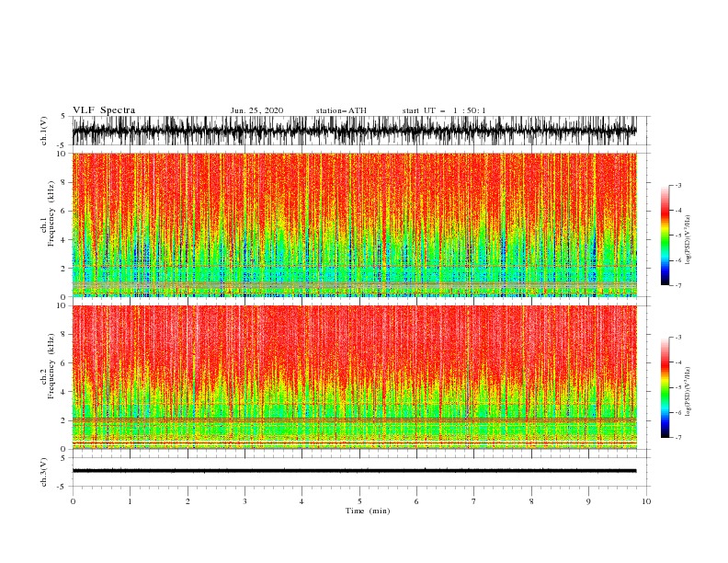The height and width of the screenshot is (563, 728).
Task: Click the ch.1 spectrogram panel
Action: click(x=355, y=224)
